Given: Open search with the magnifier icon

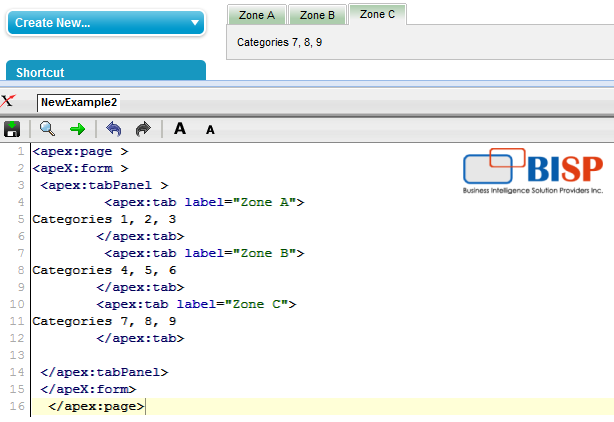Looking at the screenshot, I should click(x=47, y=129).
